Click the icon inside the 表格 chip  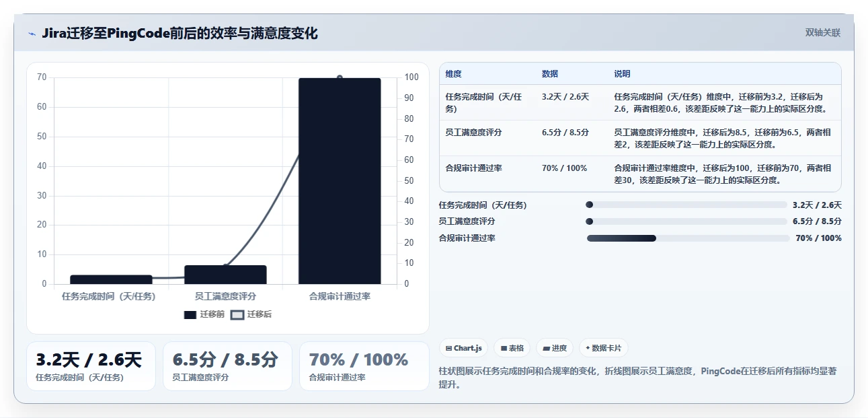click(x=504, y=349)
